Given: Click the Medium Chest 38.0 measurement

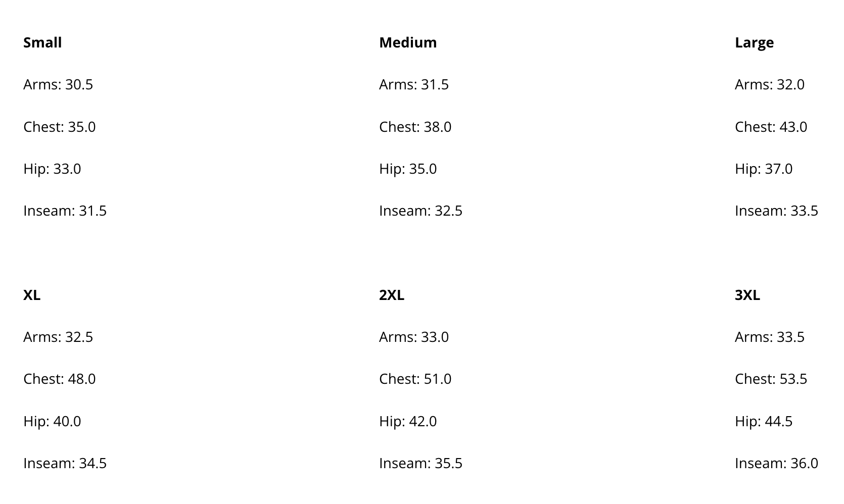Looking at the screenshot, I should [x=415, y=127].
